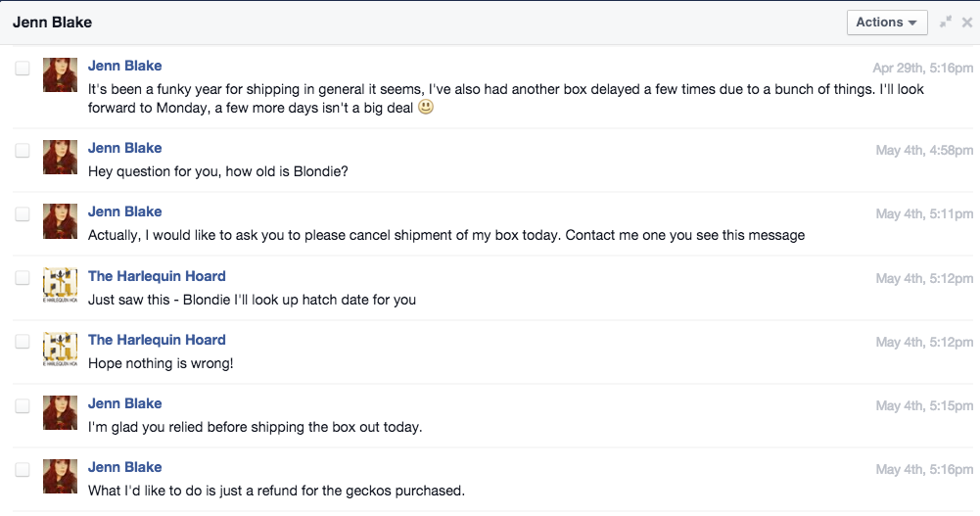Click Jenn Blake name above the refund message
The height and width of the screenshot is (516, 980).
(124, 467)
